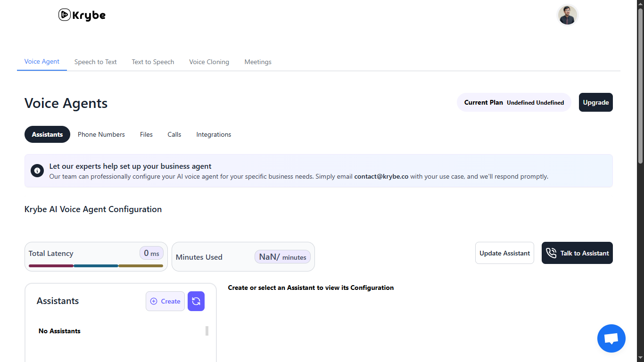Click the phone icon in Talk to Assistant

(551, 253)
